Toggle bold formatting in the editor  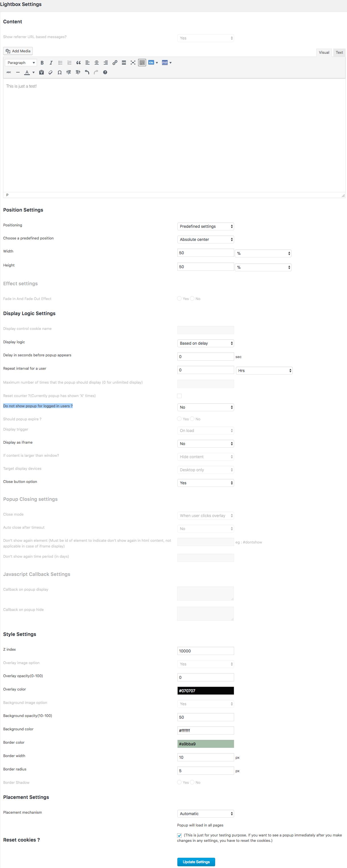(x=42, y=63)
